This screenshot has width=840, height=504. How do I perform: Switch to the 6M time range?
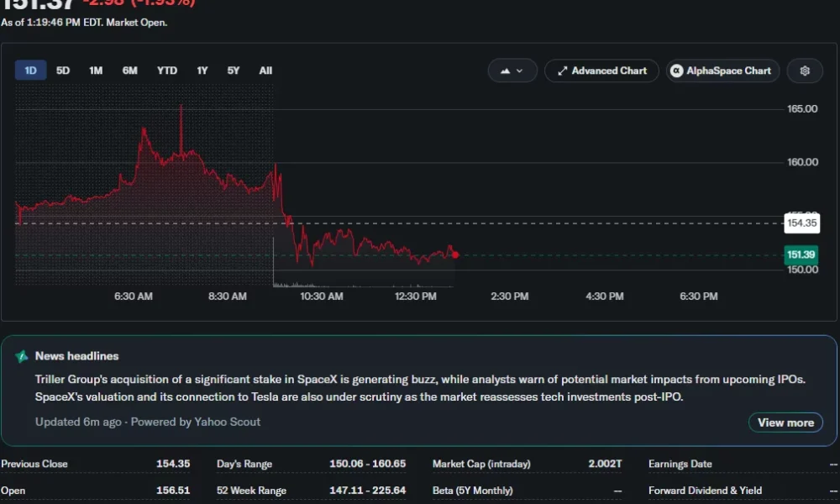129,71
